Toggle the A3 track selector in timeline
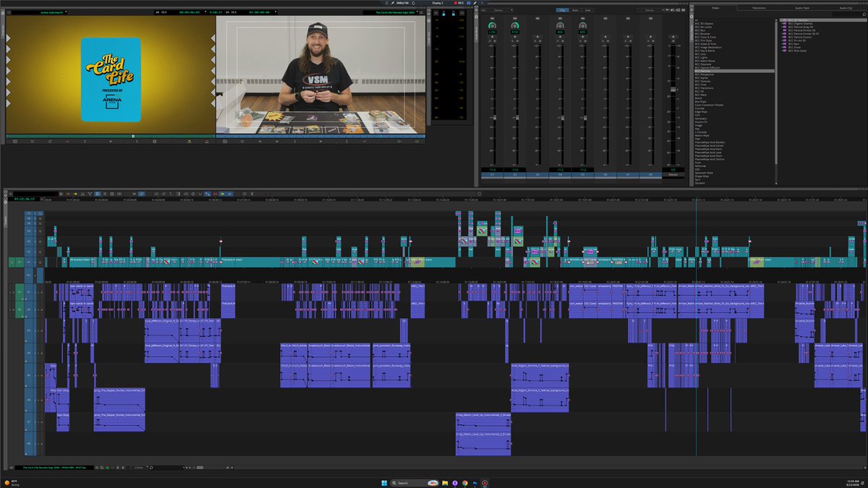868x488 pixels. coord(28,330)
